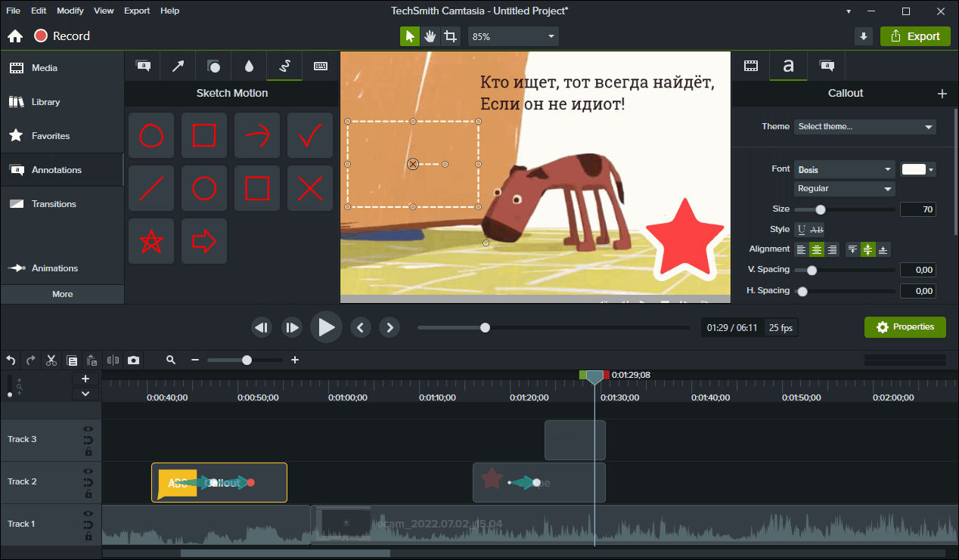The height and width of the screenshot is (560, 959).
Task: Split the clip at playhead
Action: tap(113, 360)
